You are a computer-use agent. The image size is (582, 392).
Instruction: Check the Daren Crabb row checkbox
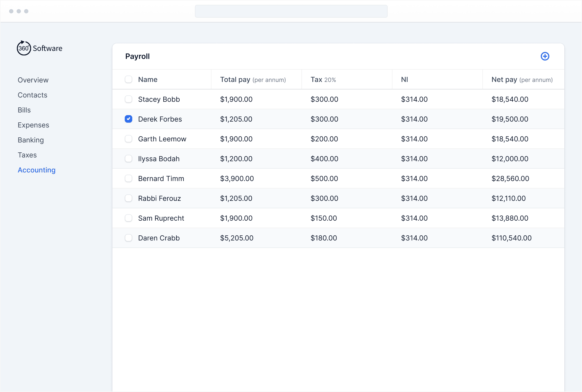point(129,238)
